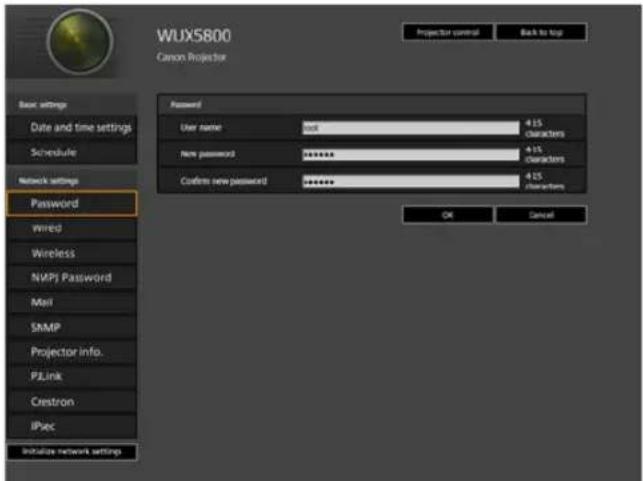Viewport: 643px width, 481px height.
Task: Click the Projector control button
Action: (x=448, y=32)
